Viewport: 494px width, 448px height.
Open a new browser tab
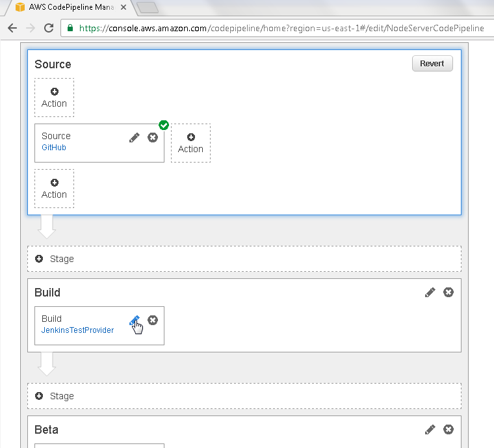point(148,8)
